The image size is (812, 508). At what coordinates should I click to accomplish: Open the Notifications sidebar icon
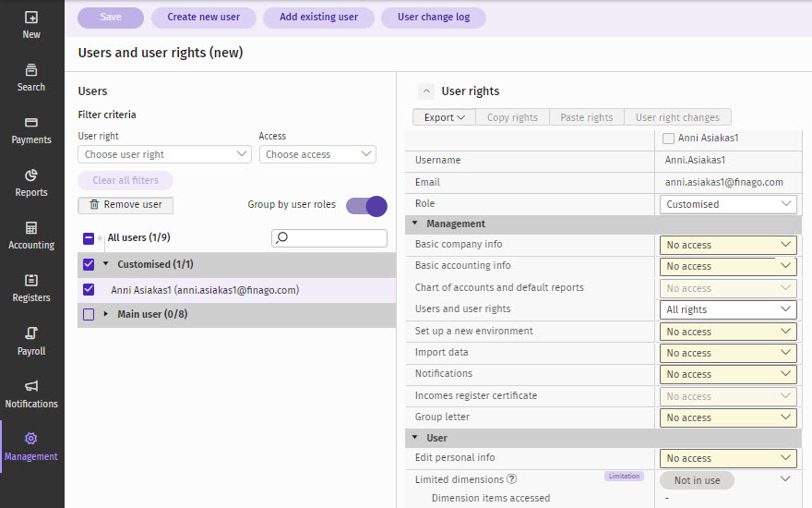pos(31,386)
